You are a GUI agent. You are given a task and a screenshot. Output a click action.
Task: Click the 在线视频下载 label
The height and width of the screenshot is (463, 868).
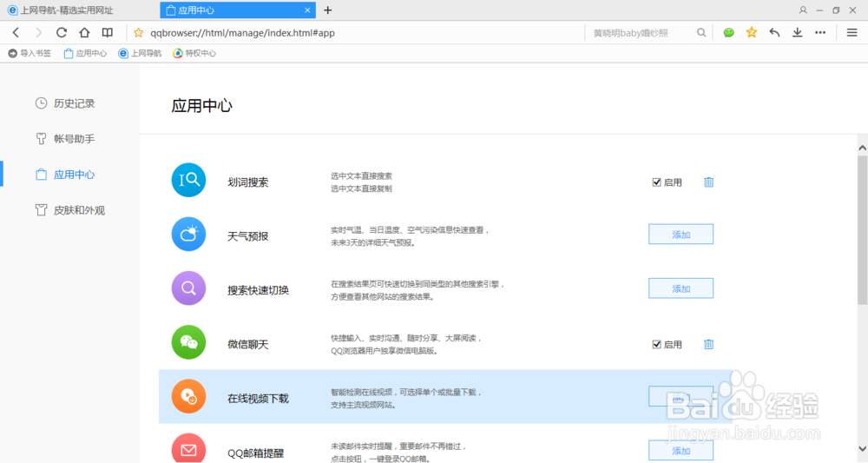258,399
